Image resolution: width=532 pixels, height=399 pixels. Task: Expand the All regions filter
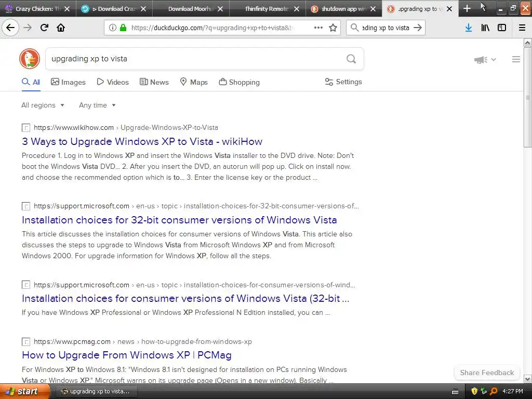(43, 105)
